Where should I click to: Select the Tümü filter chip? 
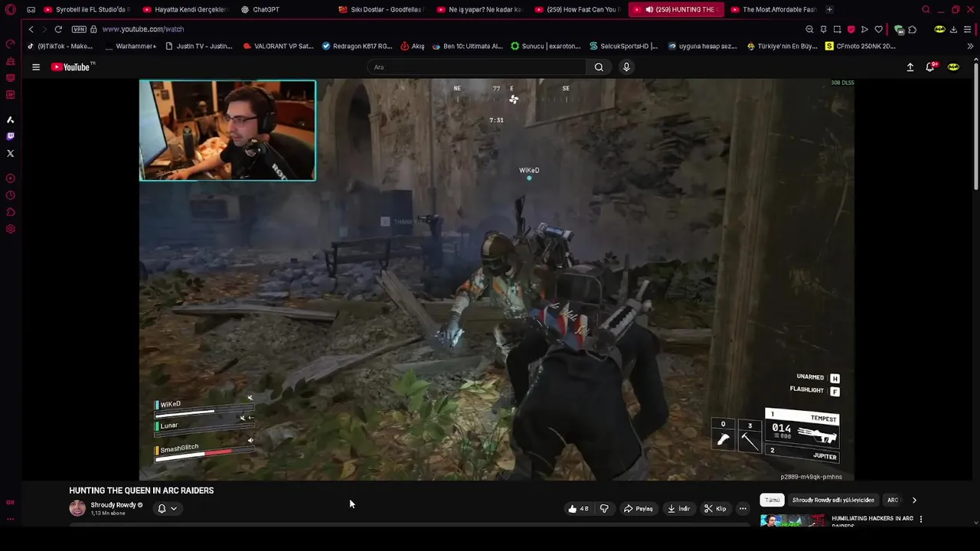pyautogui.click(x=772, y=500)
